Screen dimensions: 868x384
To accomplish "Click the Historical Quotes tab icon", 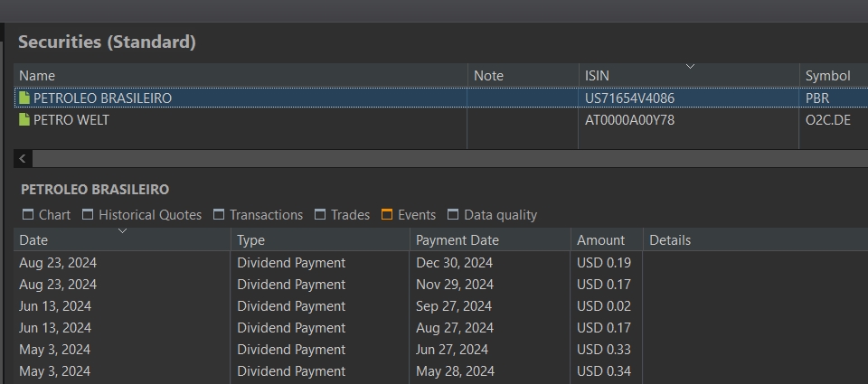I will pos(88,214).
